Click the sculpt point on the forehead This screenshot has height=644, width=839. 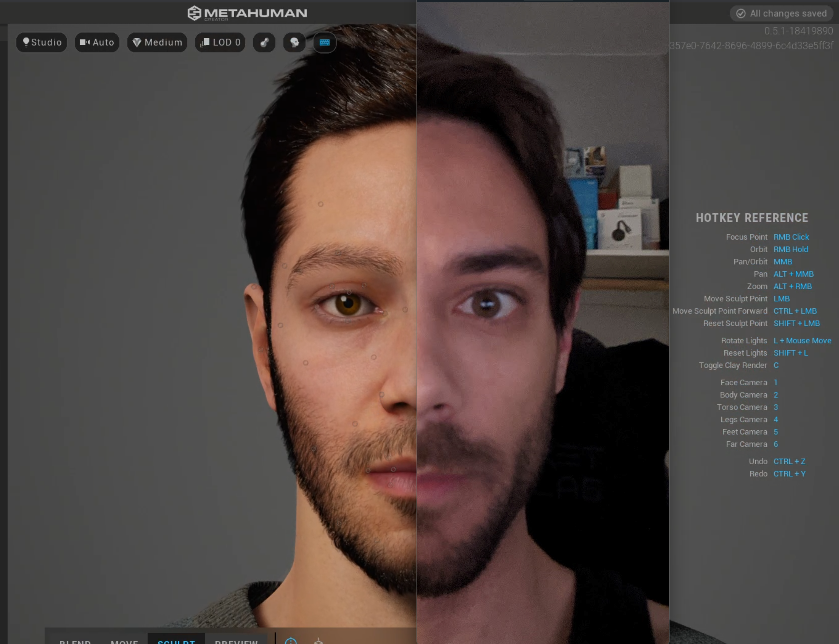[321, 204]
